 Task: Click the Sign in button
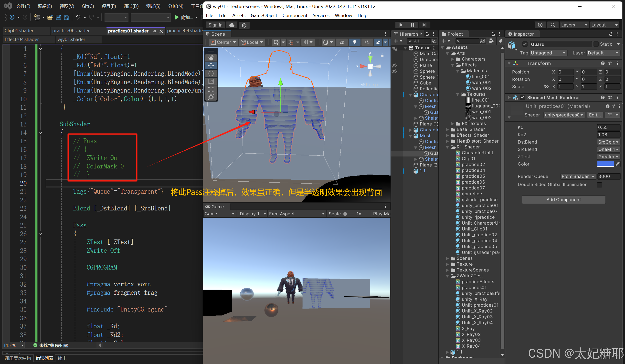coord(215,25)
